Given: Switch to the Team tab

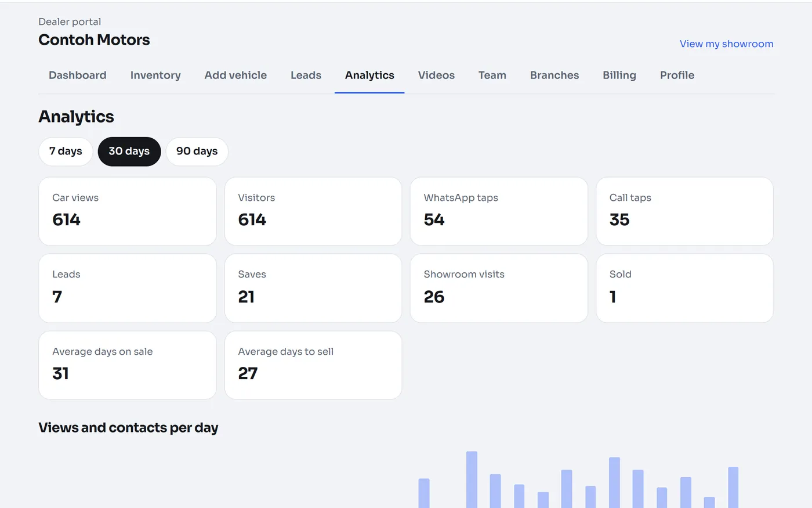Looking at the screenshot, I should click(x=492, y=75).
